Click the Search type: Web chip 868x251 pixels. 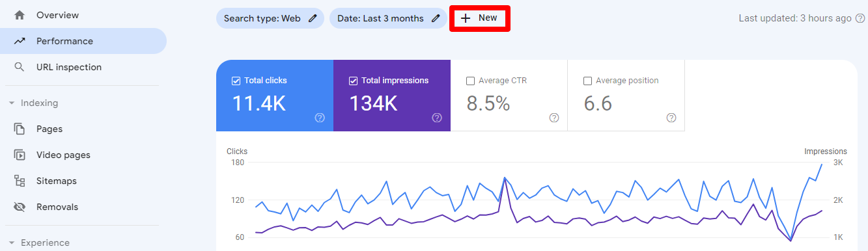[x=270, y=18]
